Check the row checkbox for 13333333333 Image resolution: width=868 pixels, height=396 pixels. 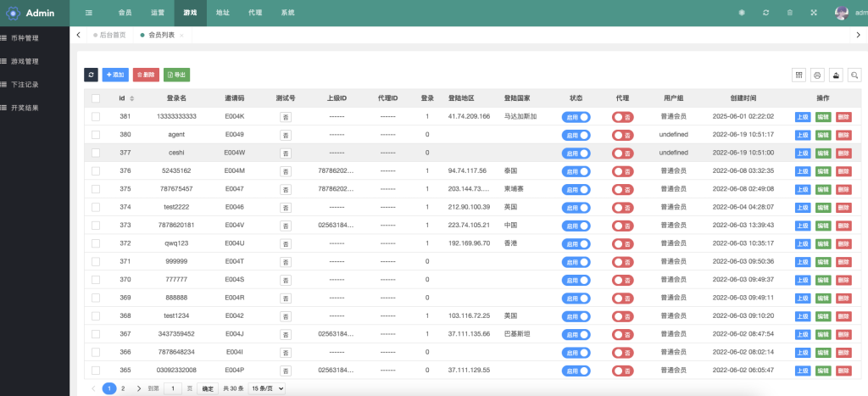tap(96, 116)
